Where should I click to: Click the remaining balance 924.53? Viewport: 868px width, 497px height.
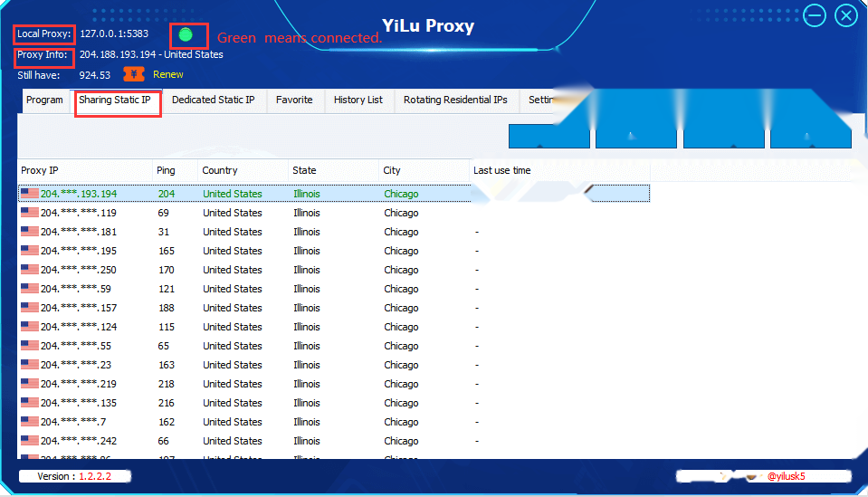click(95, 75)
